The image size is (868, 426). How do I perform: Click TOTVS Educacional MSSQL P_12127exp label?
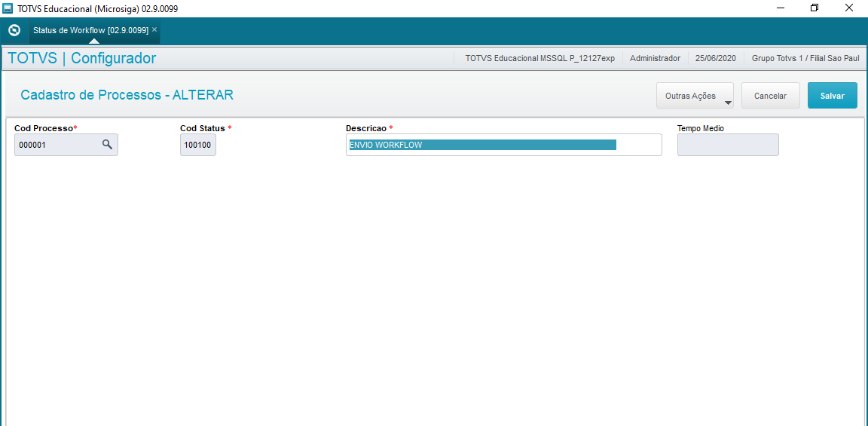(x=539, y=58)
